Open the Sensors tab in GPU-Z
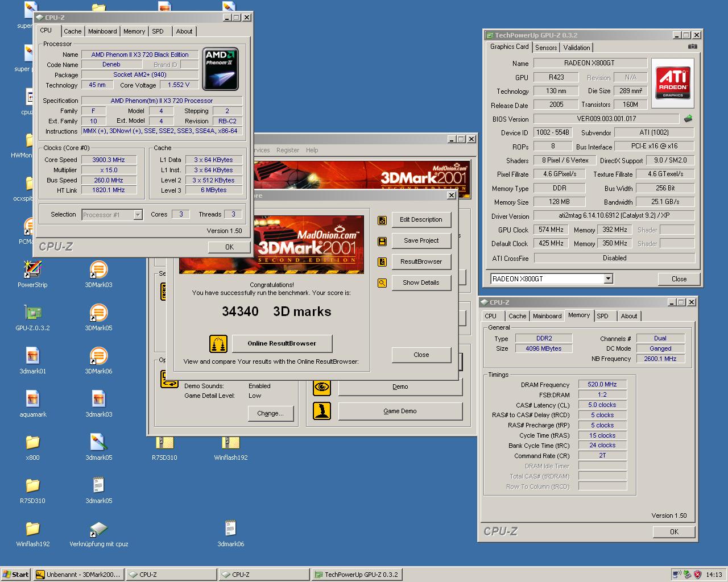 click(x=546, y=48)
